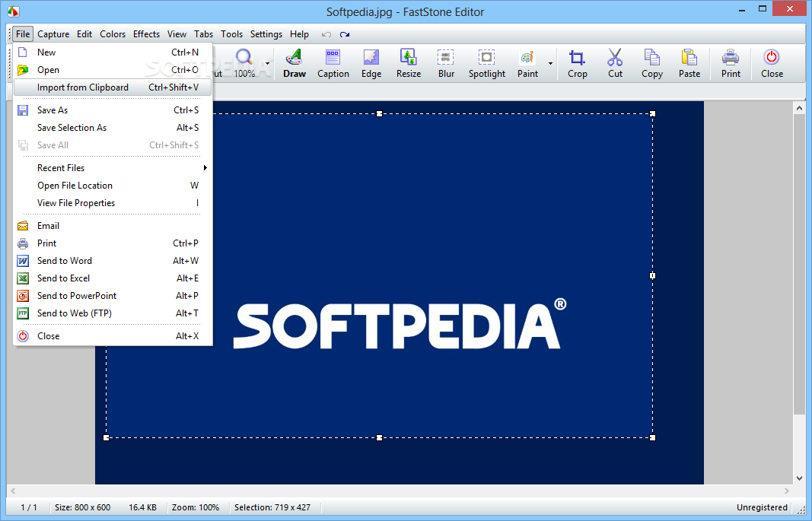Select Send to Word
The height and width of the screenshot is (521, 812).
(x=112, y=261)
